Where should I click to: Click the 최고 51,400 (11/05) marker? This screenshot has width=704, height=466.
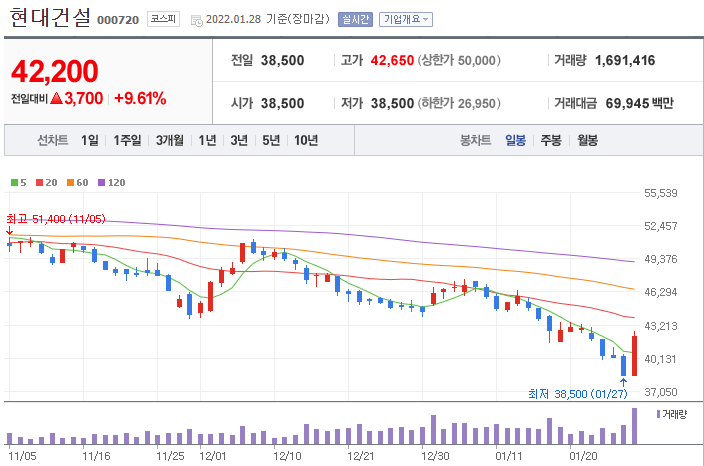coord(56,219)
